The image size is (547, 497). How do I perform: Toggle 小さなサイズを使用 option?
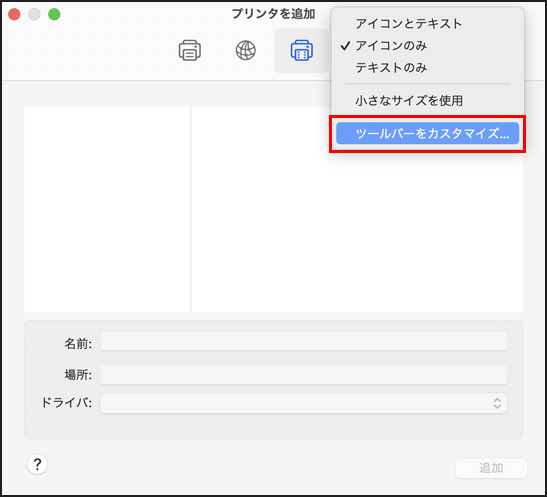tap(409, 101)
